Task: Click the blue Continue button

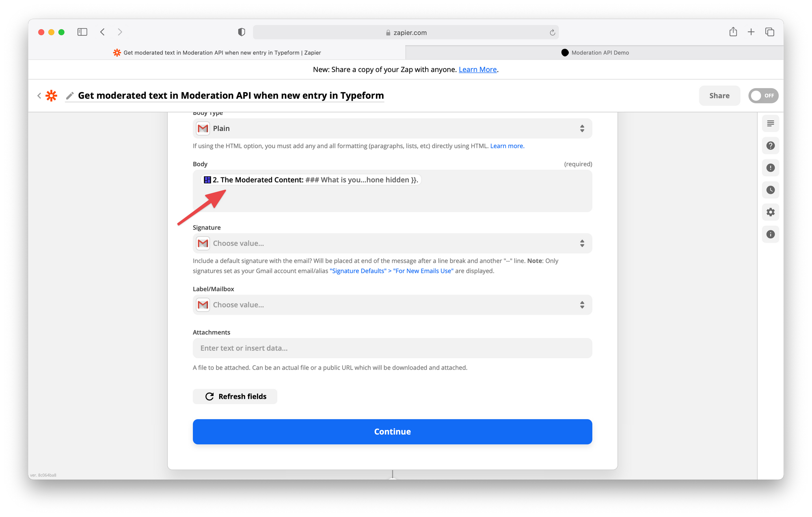Action: (x=392, y=432)
